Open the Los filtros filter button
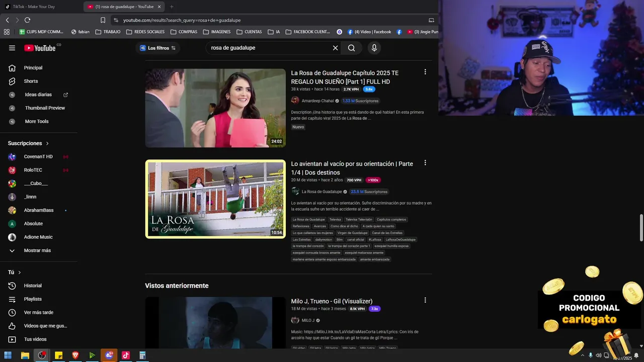This screenshot has width=644, height=362. (x=158, y=48)
